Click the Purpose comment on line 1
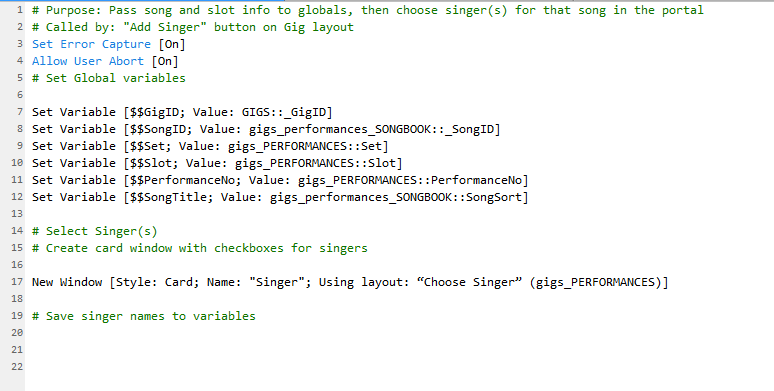The image size is (774, 391). click(368, 10)
